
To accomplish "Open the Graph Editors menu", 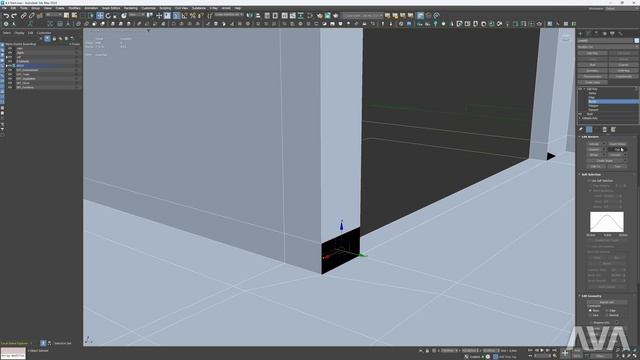I will point(111,8).
